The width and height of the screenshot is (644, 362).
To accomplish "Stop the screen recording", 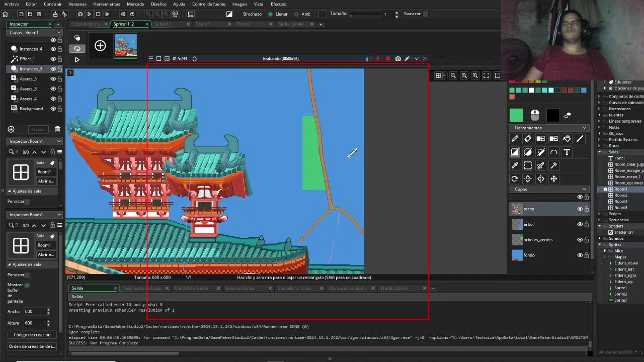I will 388,59.
